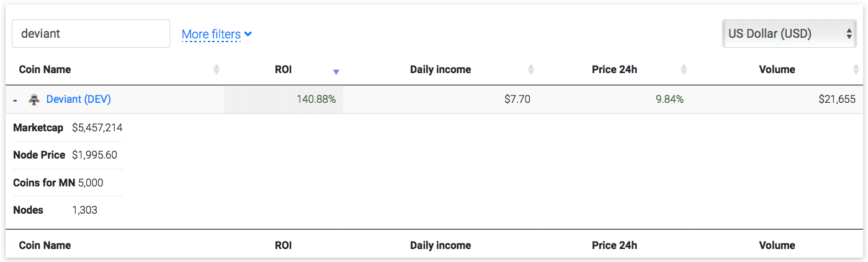Sort by Price 24h header text

click(x=614, y=69)
